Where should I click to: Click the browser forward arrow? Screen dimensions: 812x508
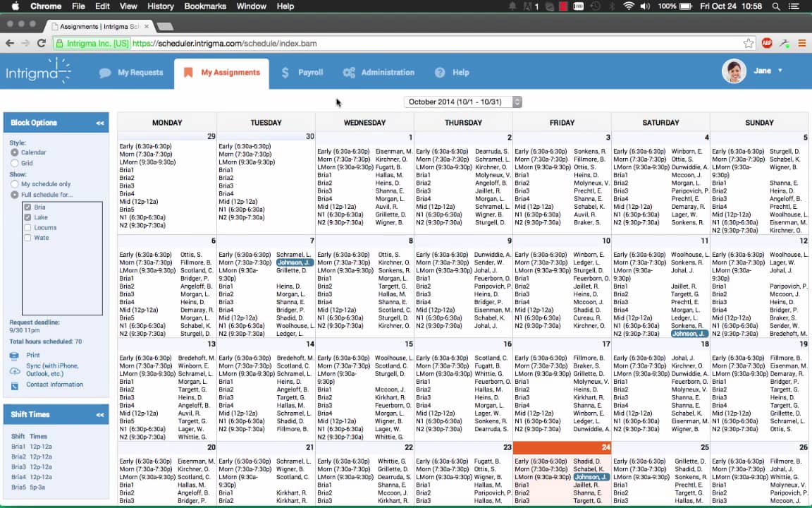tap(25, 44)
